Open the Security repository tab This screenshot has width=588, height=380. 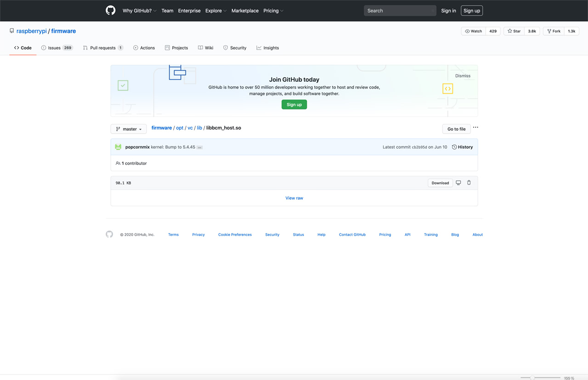click(x=235, y=48)
